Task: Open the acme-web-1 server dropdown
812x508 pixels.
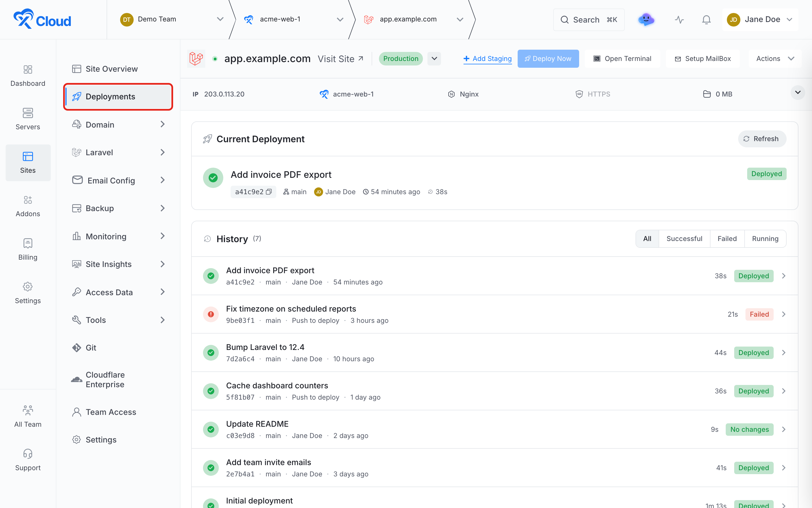Action: click(294, 19)
